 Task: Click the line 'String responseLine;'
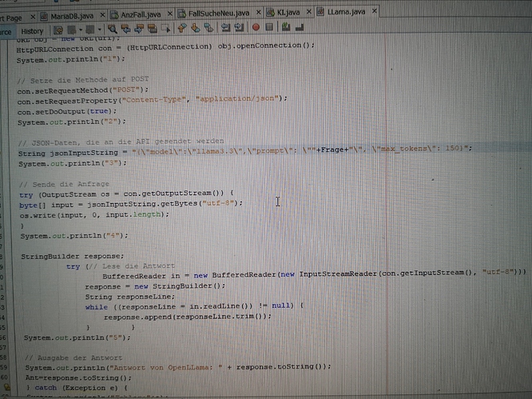point(130,297)
